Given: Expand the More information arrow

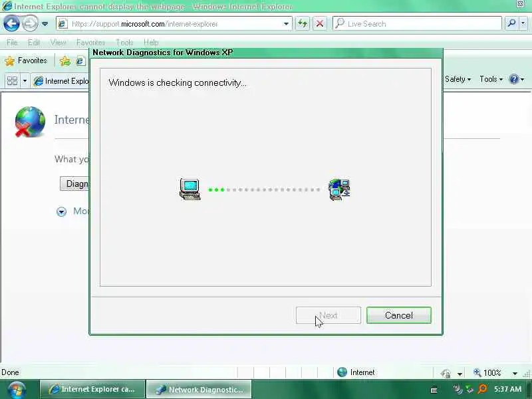Looking at the screenshot, I should point(61,211).
